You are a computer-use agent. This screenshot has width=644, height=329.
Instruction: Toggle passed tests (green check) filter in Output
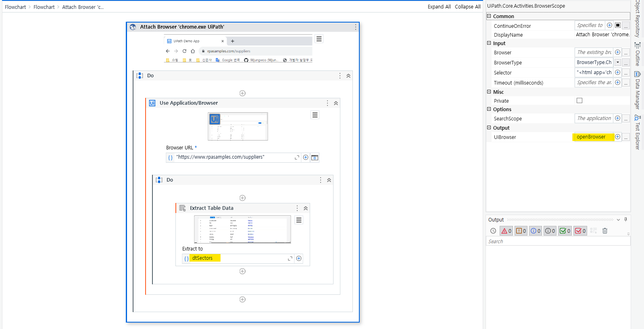[x=565, y=231]
